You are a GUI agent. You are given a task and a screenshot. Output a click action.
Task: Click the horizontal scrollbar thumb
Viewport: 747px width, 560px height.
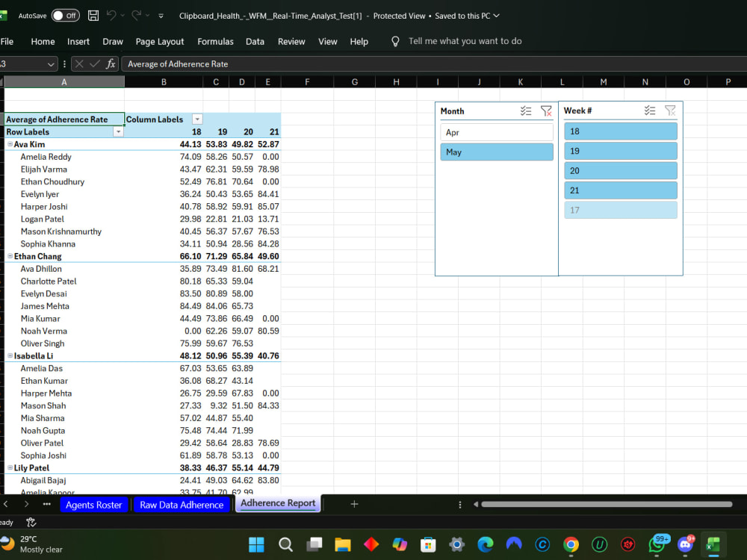pos(607,504)
